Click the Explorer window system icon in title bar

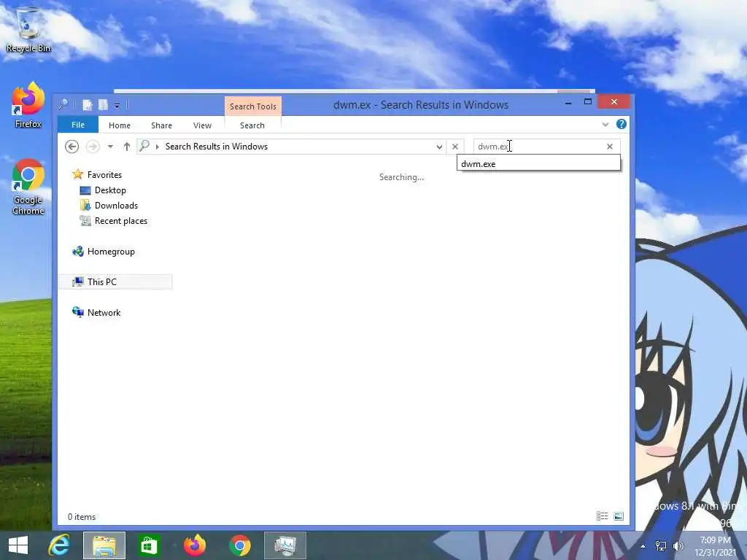point(63,104)
